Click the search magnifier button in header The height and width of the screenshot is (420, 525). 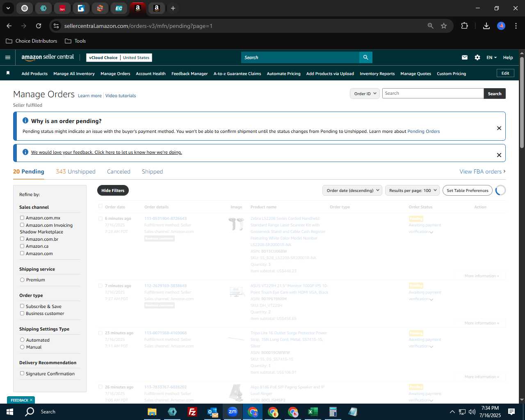[365, 57]
